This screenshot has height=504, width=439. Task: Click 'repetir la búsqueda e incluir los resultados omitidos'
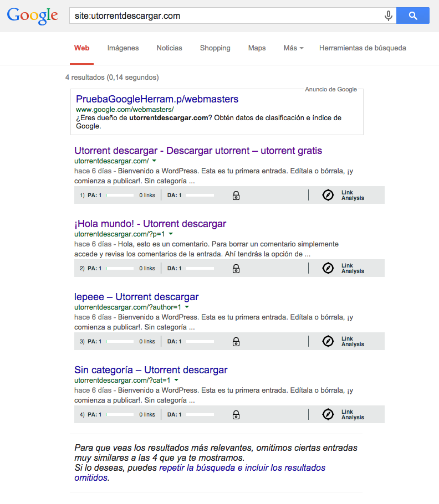[200, 472]
